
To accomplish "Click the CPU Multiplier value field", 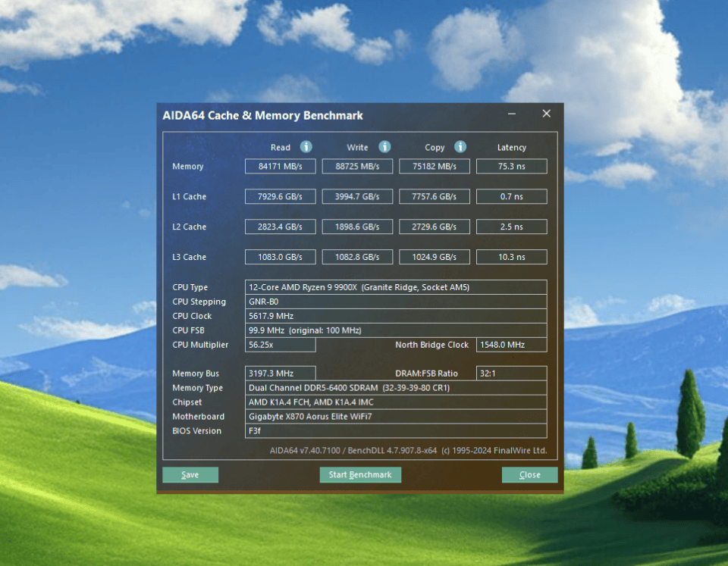I will (280, 345).
